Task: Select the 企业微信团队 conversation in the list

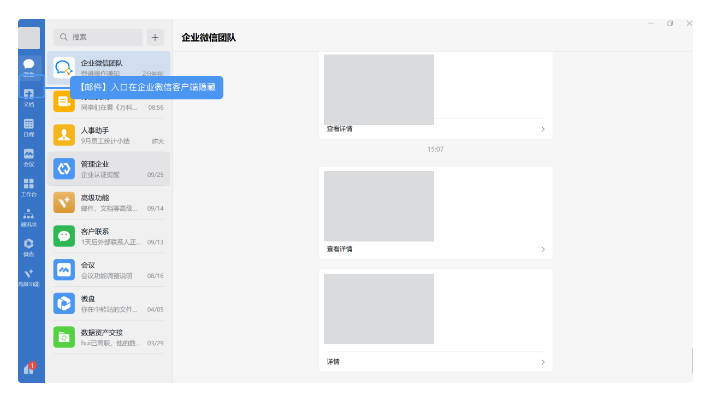Action: click(x=109, y=67)
